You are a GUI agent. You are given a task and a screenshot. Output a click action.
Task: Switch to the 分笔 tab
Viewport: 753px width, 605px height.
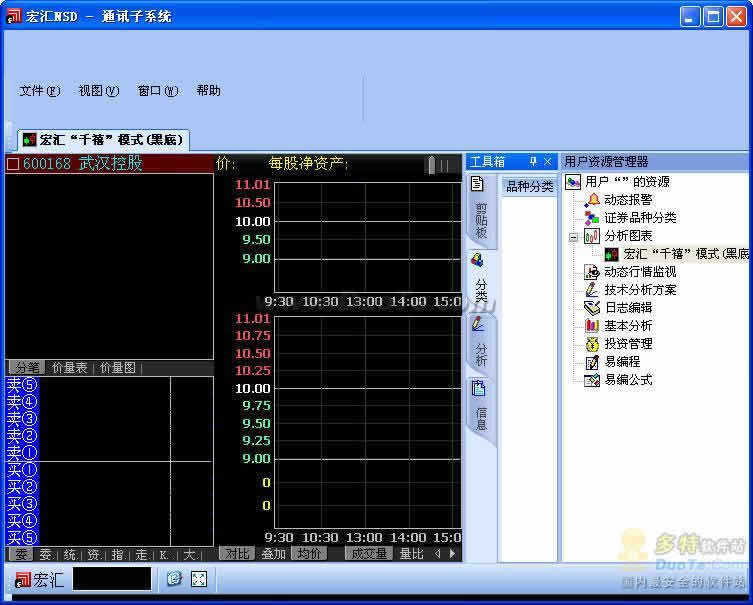(27, 368)
